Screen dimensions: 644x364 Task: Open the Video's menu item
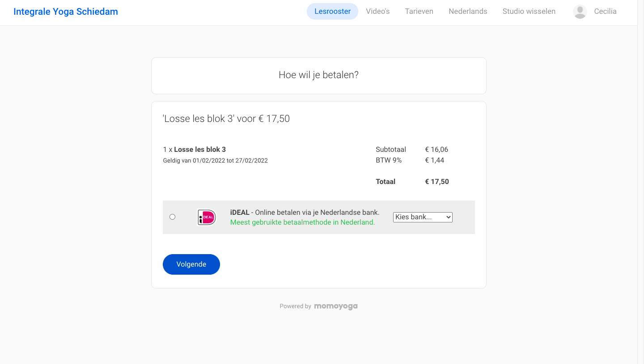tap(378, 12)
